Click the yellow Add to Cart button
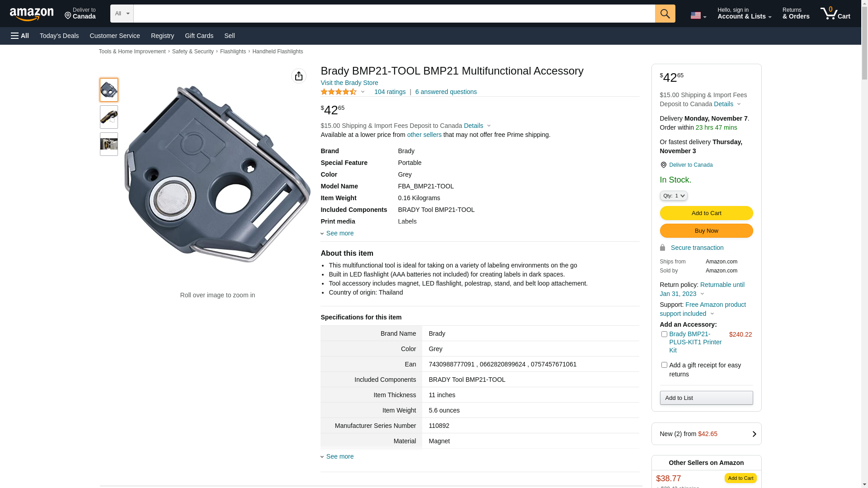The width and height of the screenshot is (868, 488). pyautogui.click(x=706, y=213)
